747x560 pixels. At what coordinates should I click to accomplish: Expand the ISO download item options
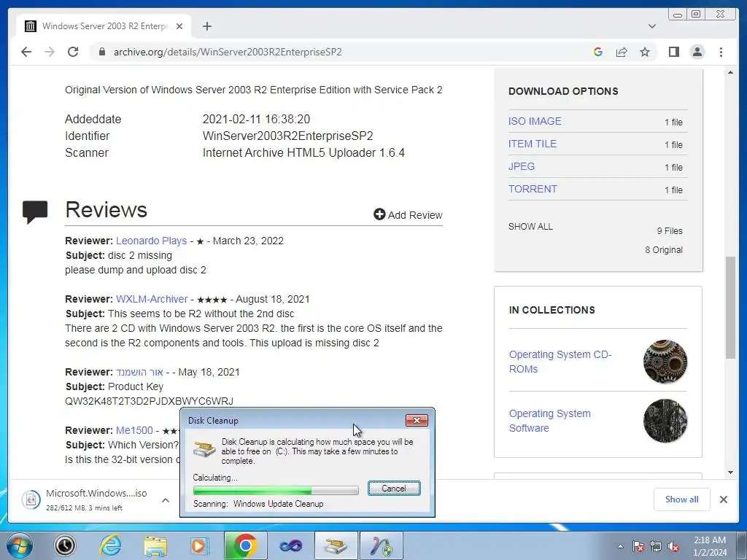tap(166, 500)
